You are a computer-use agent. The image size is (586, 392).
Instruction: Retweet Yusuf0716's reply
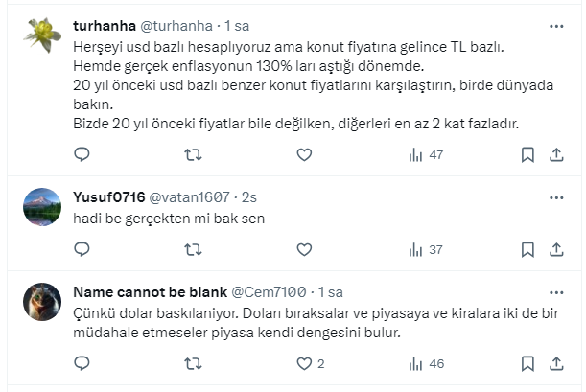(x=193, y=250)
